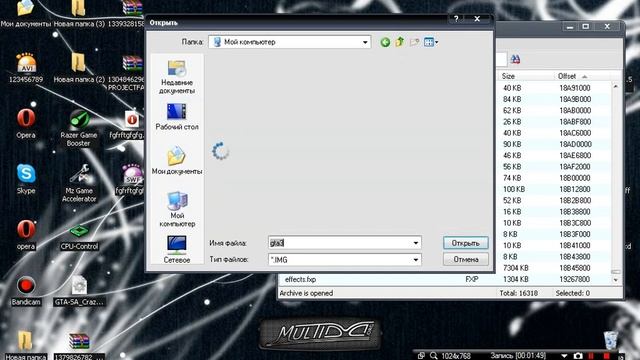Open the Skype desktop shortcut

click(26, 179)
